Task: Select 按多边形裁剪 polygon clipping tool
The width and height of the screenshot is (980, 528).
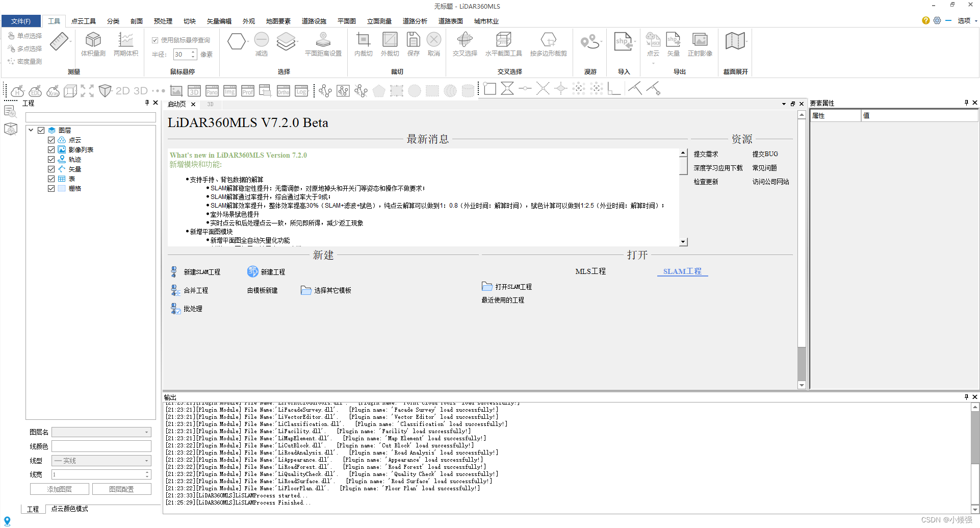Action: 549,44
